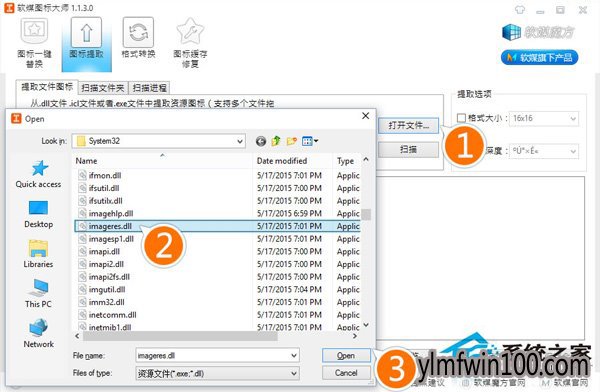Click the horizontal scrollbar right arrow
This screenshot has width=600, height=392.
coord(355,336)
